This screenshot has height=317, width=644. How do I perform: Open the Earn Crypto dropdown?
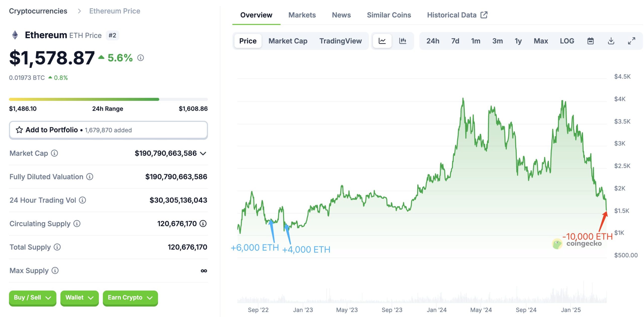point(130,298)
